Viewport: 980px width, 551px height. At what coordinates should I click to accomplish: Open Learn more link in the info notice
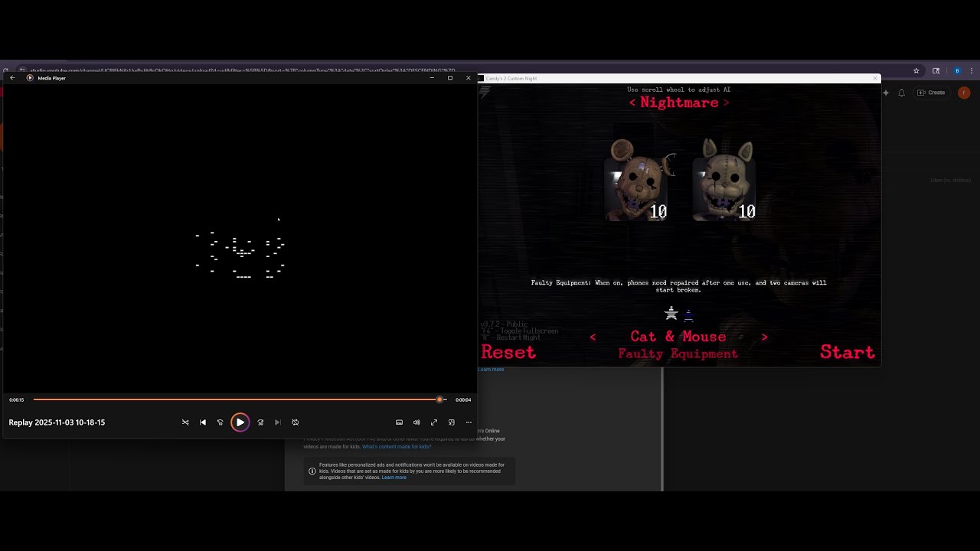click(394, 478)
